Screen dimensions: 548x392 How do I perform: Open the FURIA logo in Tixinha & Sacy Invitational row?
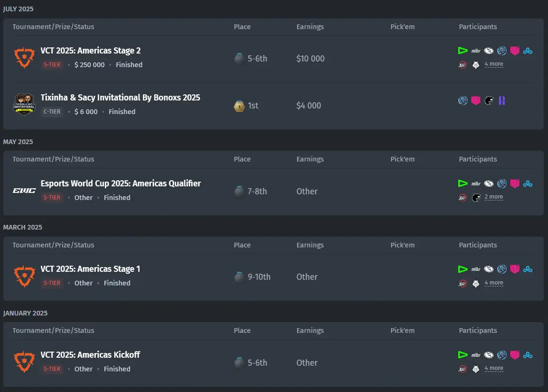click(489, 100)
